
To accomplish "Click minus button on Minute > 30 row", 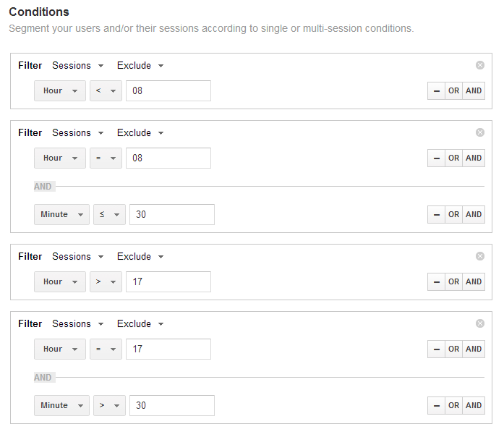I will pyautogui.click(x=436, y=405).
